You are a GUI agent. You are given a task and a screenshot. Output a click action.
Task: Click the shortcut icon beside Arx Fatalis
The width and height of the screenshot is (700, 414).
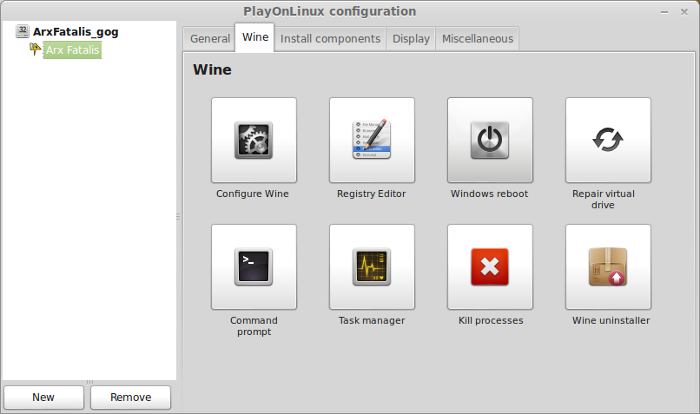click(x=35, y=49)
